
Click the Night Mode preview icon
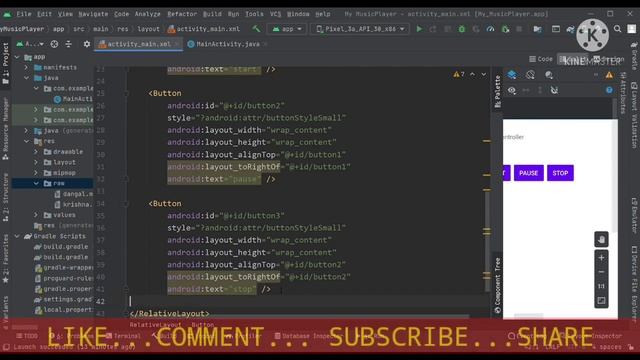coord(549,75)
